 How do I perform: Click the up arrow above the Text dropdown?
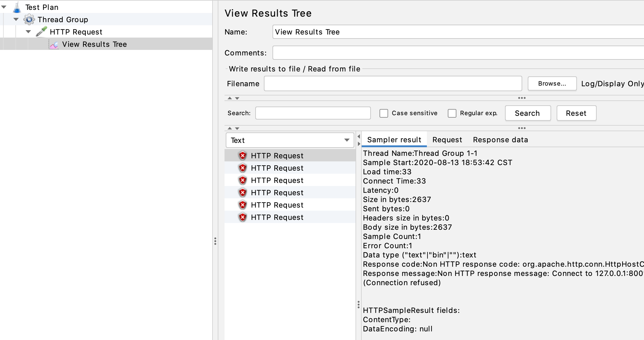point(230,128)
